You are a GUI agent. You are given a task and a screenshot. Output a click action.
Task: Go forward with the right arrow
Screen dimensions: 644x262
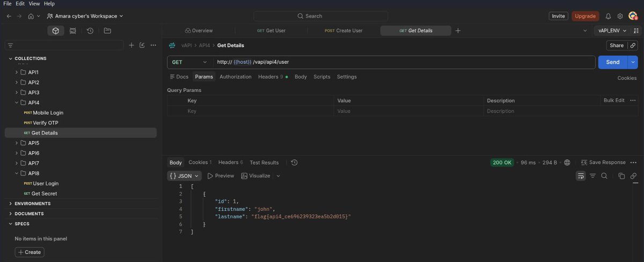click(20, 16)
